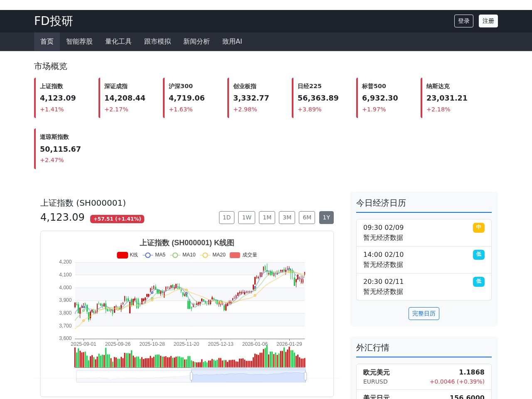The image size is (532, 399).
Task: Grab the left handle of chart zoom slider
Action: pos(192,376)
